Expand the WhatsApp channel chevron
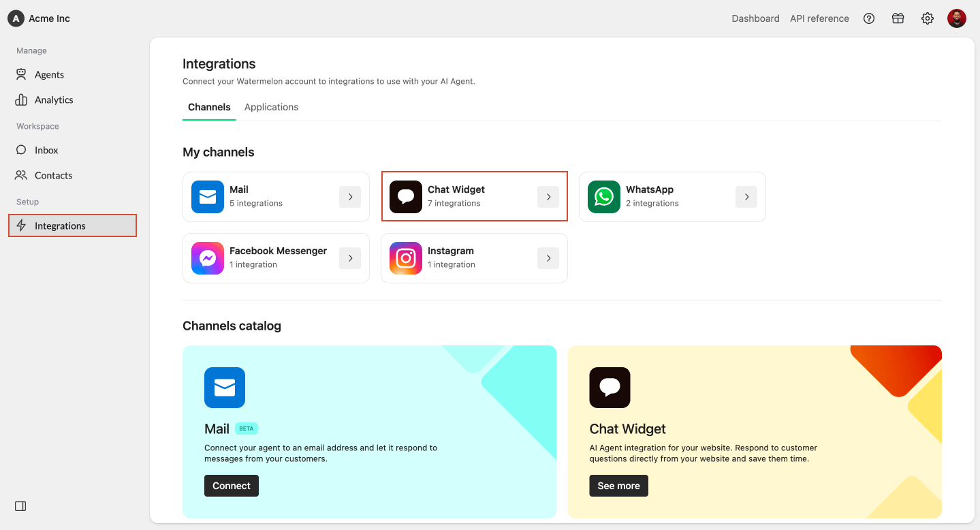 coord(746,197)
